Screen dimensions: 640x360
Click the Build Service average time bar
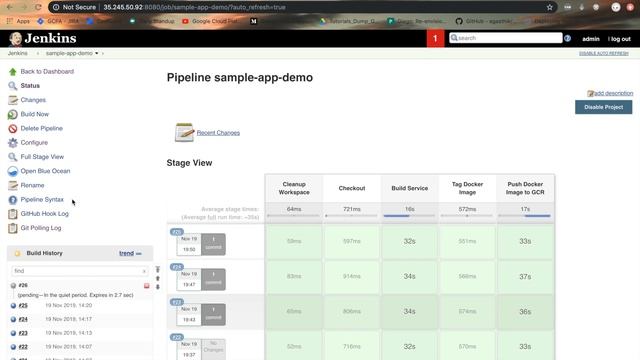(409, 216)
